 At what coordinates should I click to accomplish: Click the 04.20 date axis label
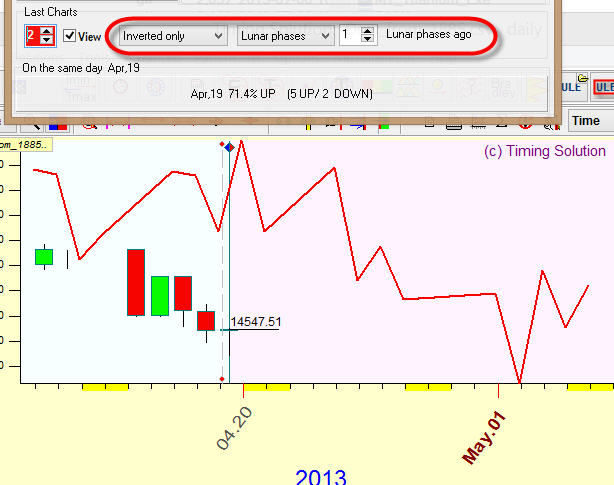229,429
